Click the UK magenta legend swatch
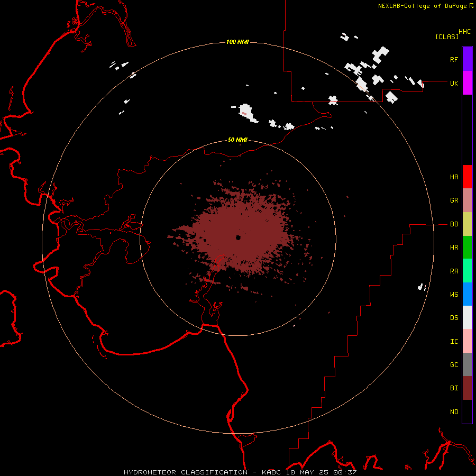 [x=467, y=83]
